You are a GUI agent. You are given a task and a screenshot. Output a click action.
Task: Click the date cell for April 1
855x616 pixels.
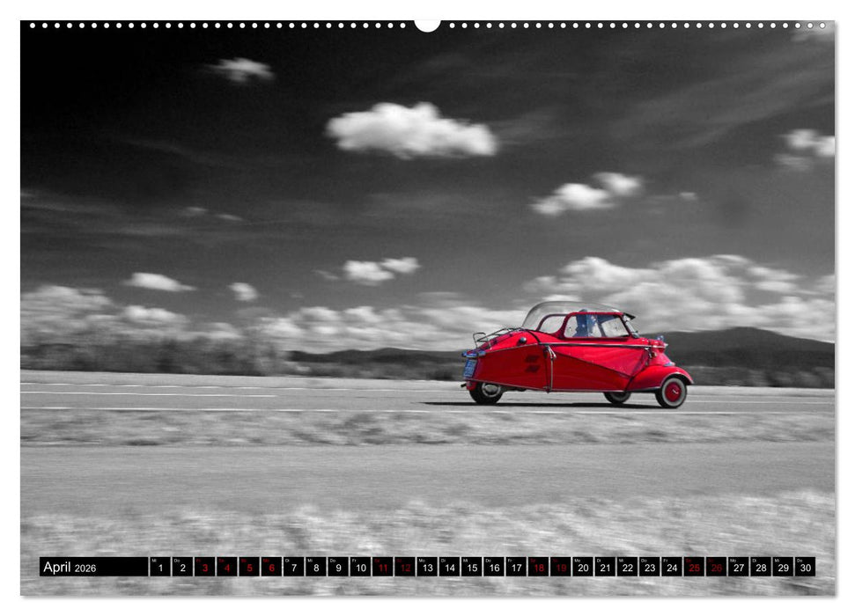click(x=162, y=568)
